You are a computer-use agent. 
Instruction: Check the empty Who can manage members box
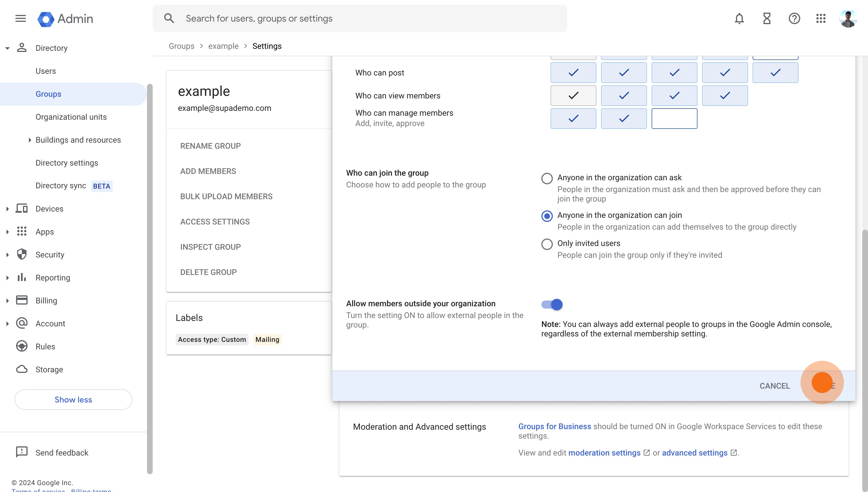(x=675, y=119)
